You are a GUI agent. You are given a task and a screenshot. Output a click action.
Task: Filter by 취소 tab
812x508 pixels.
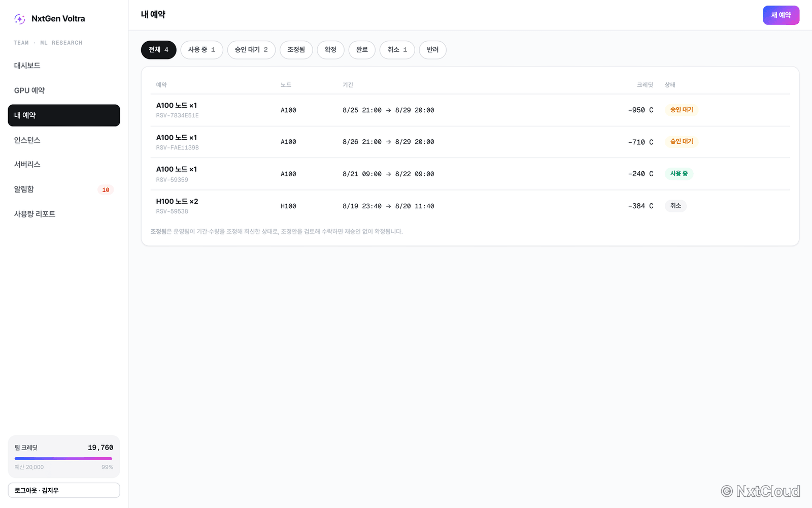coord(397,50)
